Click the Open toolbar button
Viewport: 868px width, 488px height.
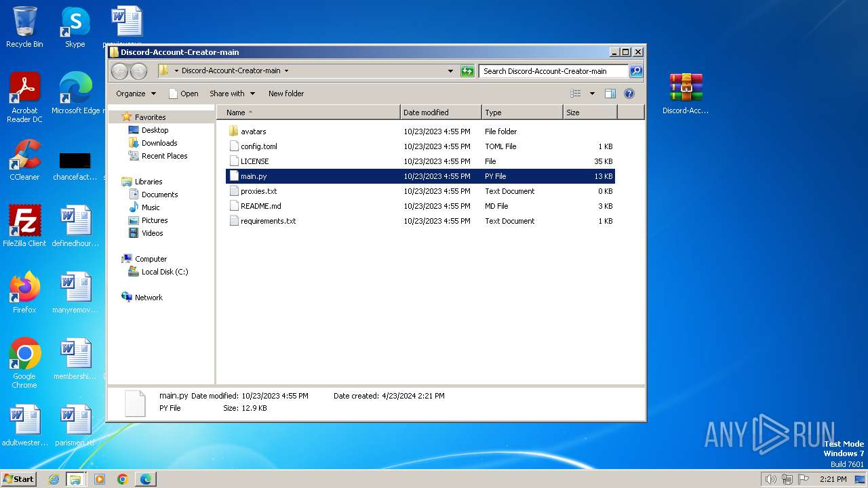(183, 94)
